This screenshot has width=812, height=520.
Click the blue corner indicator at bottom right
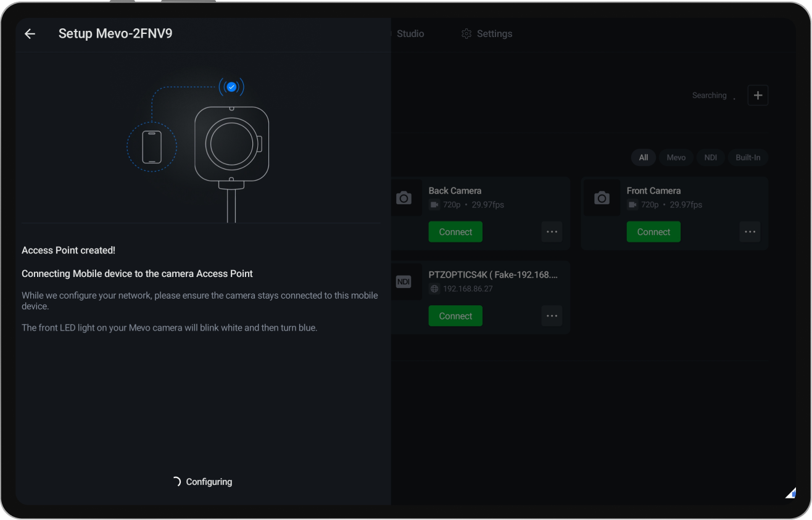point(791,493)
